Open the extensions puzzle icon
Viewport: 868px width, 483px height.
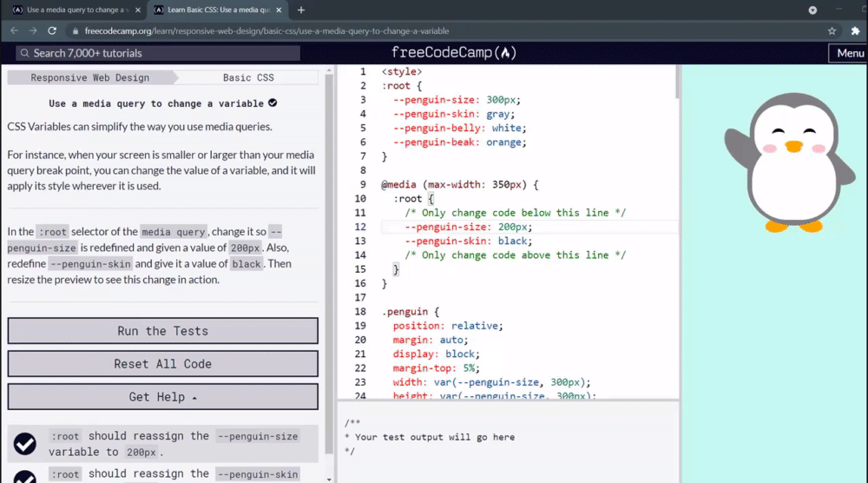coord(855,31)
